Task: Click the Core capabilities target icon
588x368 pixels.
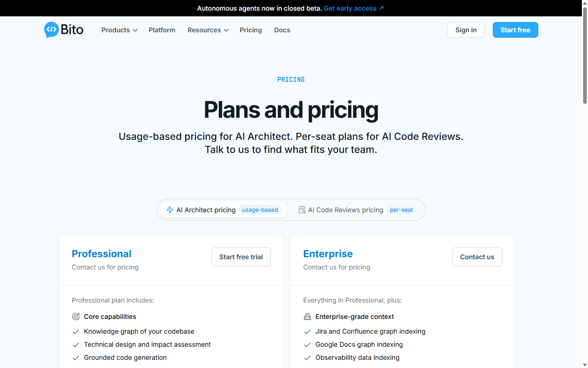Action: pos(76,316)
